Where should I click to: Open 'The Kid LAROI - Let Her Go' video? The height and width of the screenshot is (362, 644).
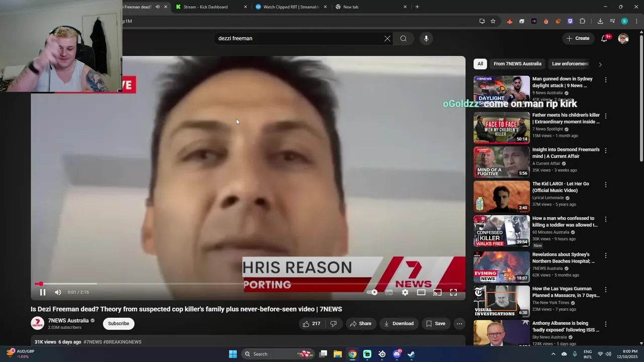pos(502,196)
